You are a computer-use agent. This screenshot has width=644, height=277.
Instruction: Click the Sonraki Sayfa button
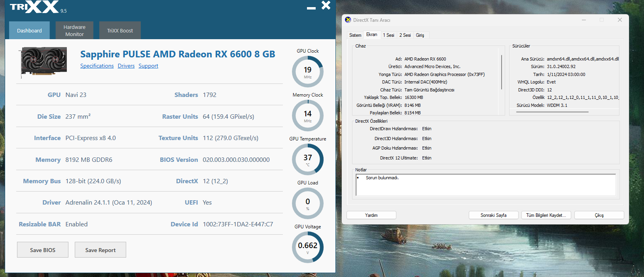point(493,215)
